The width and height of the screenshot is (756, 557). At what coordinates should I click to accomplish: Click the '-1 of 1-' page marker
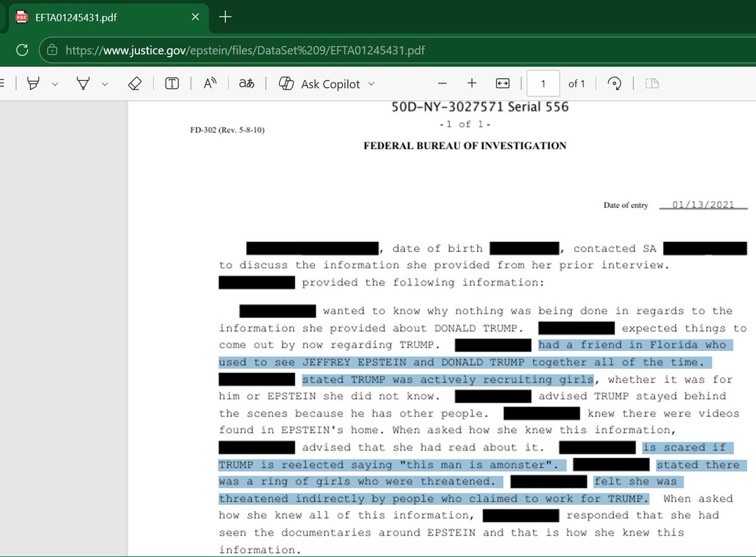(x=464, y=124)
